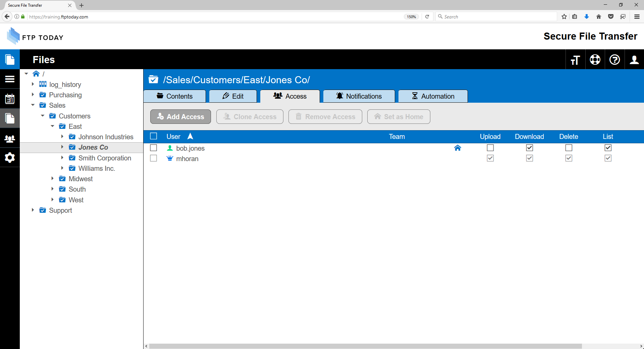This screenshot has width=644, height=349.
Task: Expand the Support folder in tree
Action: (x=33, y=210)
